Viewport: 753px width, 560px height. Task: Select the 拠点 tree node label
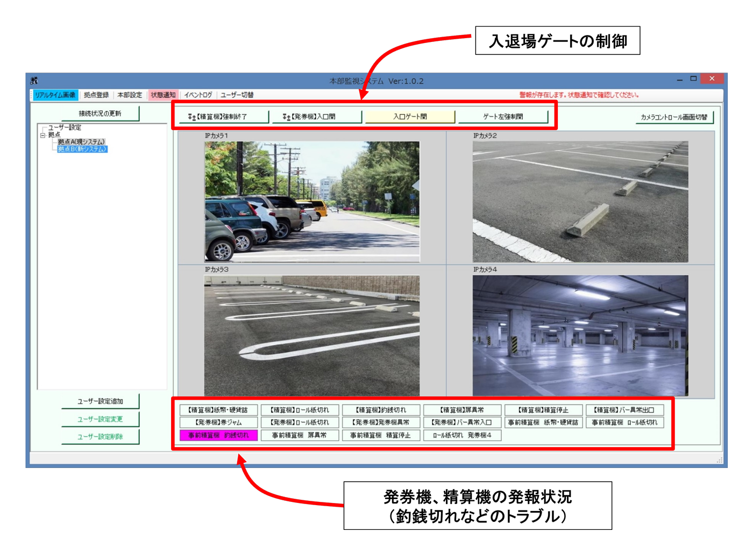click(54, 134)
